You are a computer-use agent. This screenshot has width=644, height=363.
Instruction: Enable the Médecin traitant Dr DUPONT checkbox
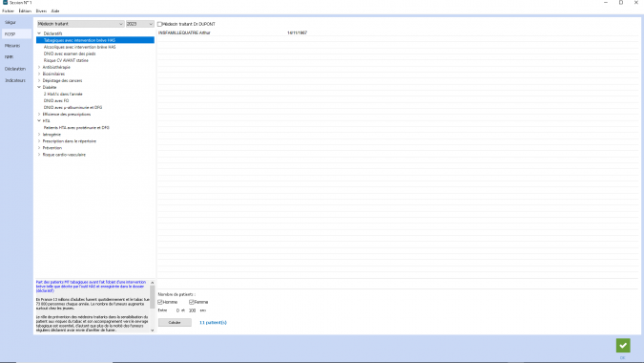[159, 24]
